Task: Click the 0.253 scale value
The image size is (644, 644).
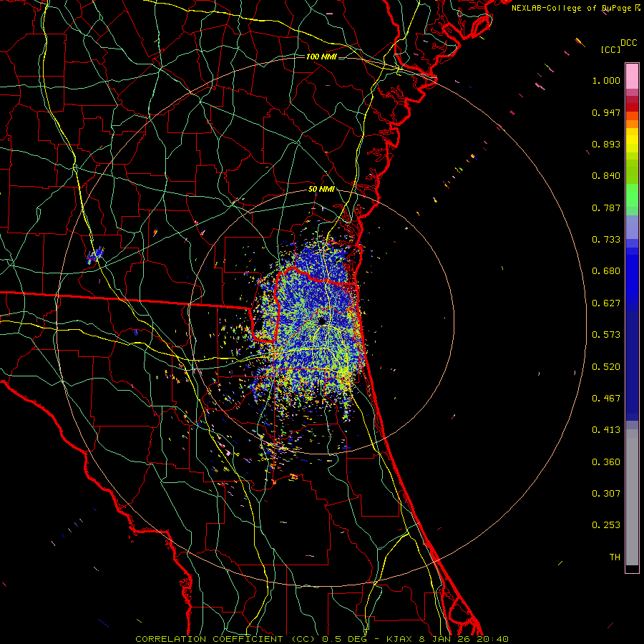Action: (606, 525)
